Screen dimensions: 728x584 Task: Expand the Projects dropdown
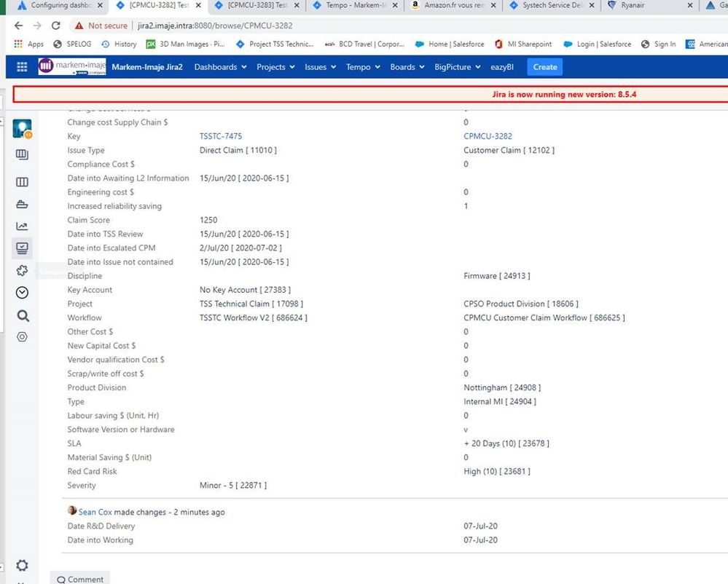[275, 67]
